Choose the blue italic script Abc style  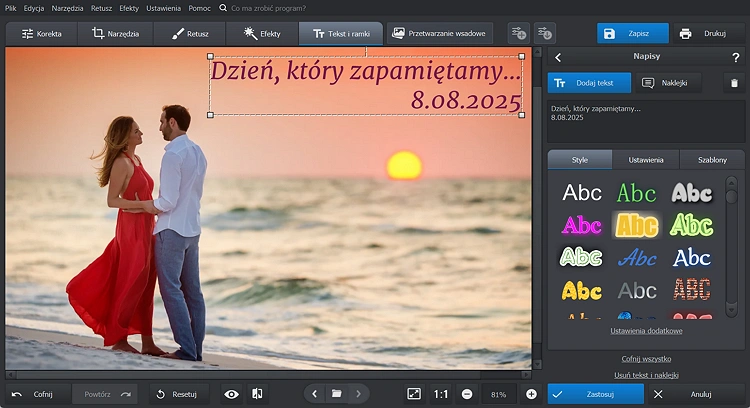coord(637,258)
